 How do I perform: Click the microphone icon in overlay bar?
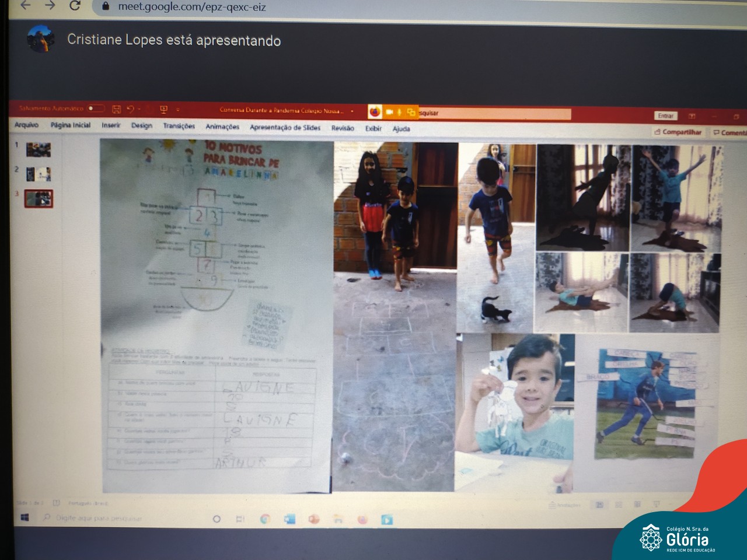coord(400,112)
